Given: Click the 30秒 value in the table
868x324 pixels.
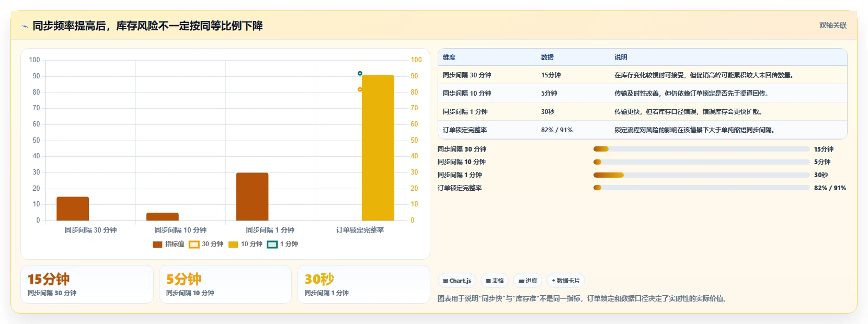Looking at the screenshot, I should [548, 112].
